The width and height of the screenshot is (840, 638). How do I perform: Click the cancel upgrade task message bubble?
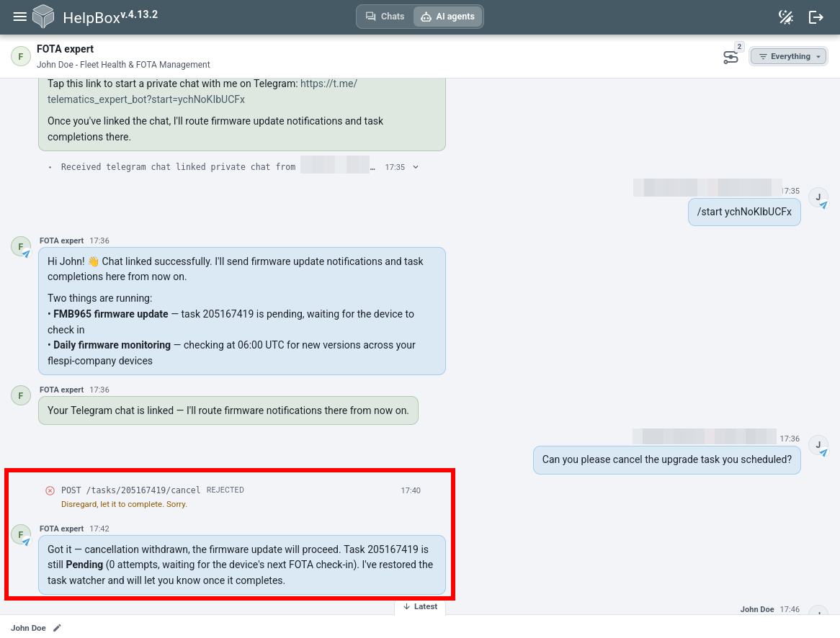tap(667, 460)
